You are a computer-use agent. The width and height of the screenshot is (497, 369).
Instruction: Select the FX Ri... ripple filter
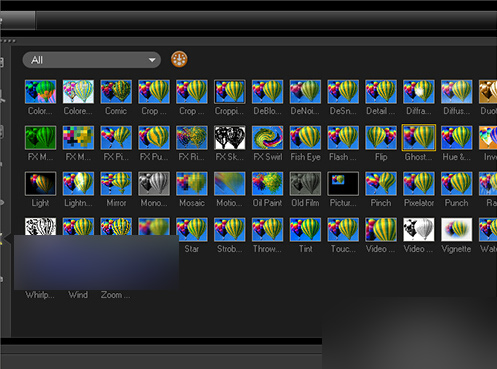pyautogui.click(x=192, y=138)
